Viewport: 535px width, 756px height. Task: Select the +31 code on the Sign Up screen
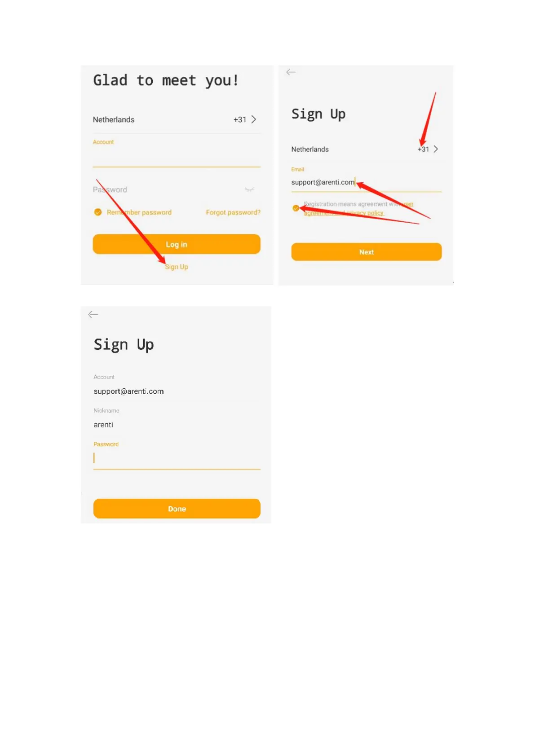click(423, 149)
